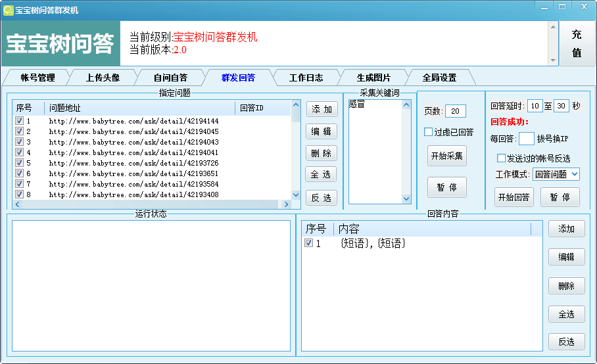This screenshot has width=597, height=364.
Task: Select URL ending in 42194144
Action: click(133, 121)
